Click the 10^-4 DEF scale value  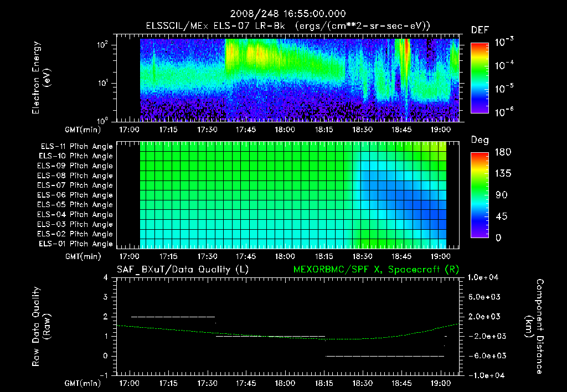tap(504, 65)
